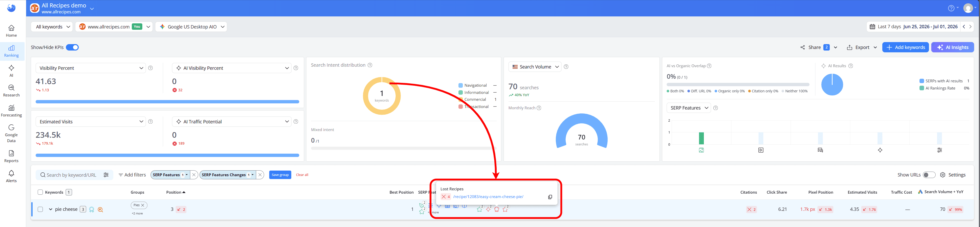980x227 pixels.
Task: Go to the previous date range
Action: [x=964, y=27]
